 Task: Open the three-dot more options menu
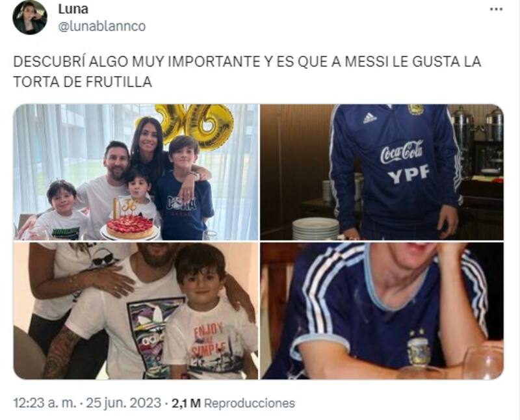click(496, 9)
